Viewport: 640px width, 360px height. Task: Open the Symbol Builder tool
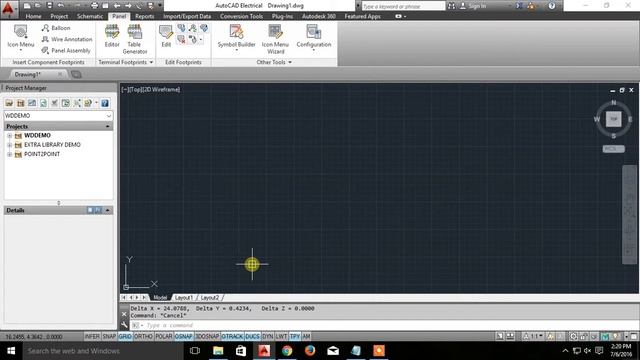236,37
